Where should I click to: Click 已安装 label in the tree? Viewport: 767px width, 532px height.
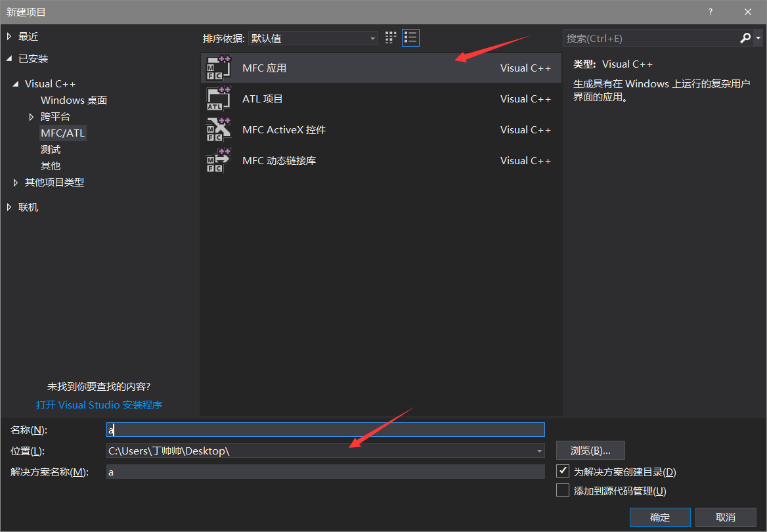click(33, 58)
